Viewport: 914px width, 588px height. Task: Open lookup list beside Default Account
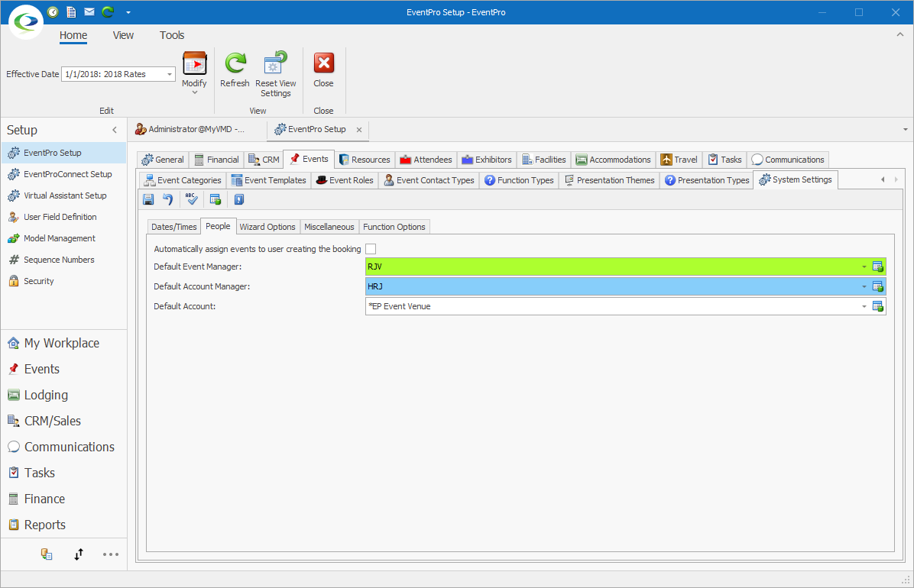coord(878,306)
